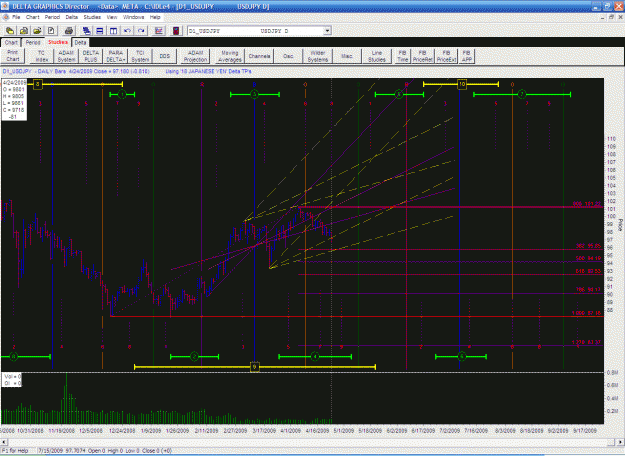
Task: Click the ADAM System button
Action: tap(66, 56)
